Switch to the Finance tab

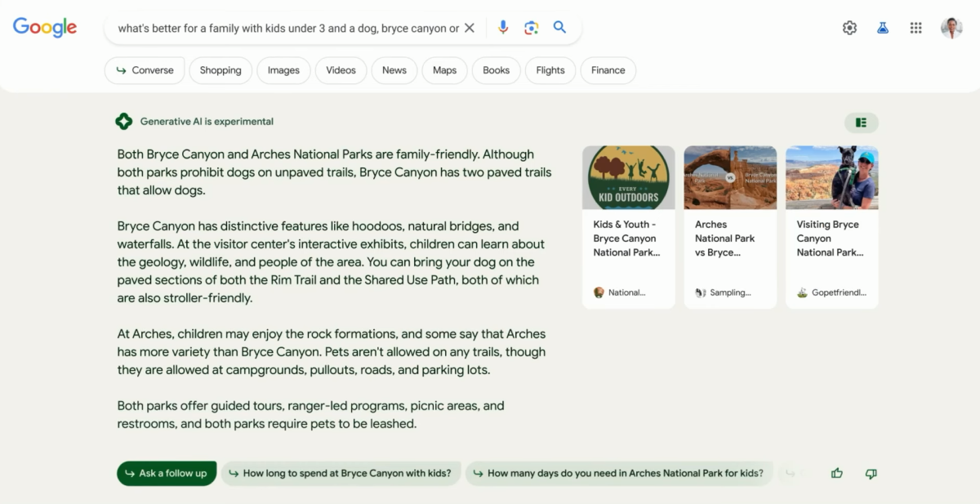click(x=608, y=70)
